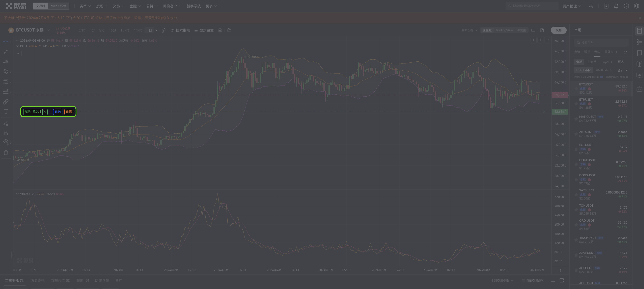The image size is (644, 289).
Task: Click the orange 止损 stop-loss button
Action: point(69,112)
